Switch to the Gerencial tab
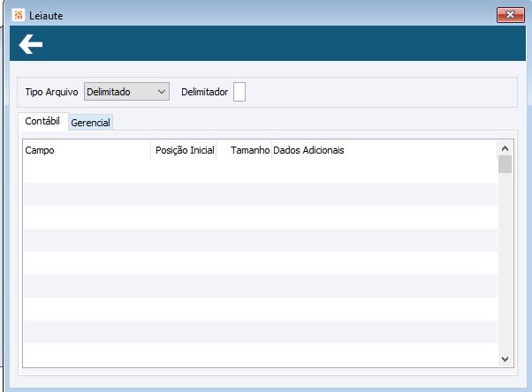The width and height of the screenshot is (532, 392). 91,123
